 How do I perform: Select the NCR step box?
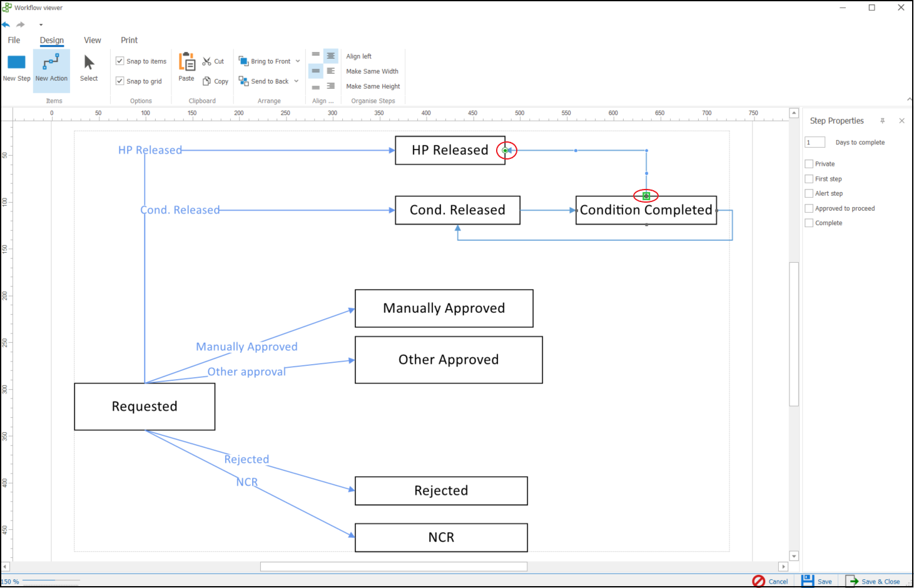[441, 537]
